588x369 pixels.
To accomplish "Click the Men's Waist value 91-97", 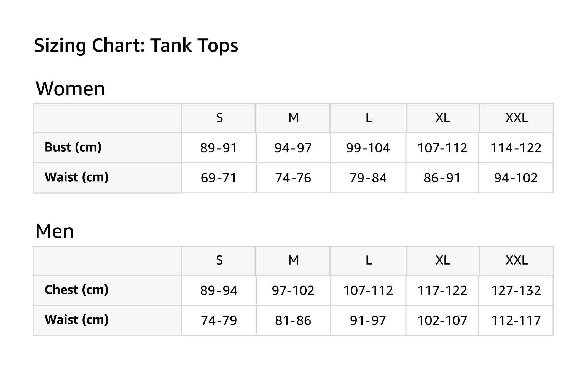I will pos(368,320).
